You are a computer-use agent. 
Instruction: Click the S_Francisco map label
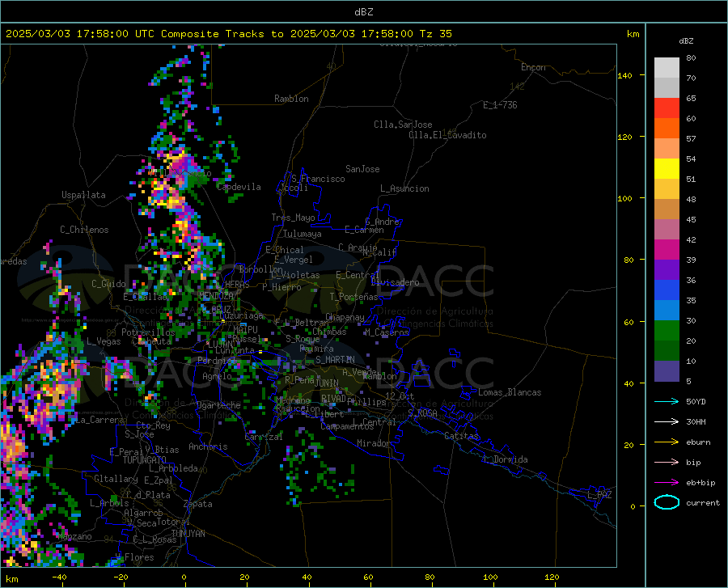pos(318,179)
